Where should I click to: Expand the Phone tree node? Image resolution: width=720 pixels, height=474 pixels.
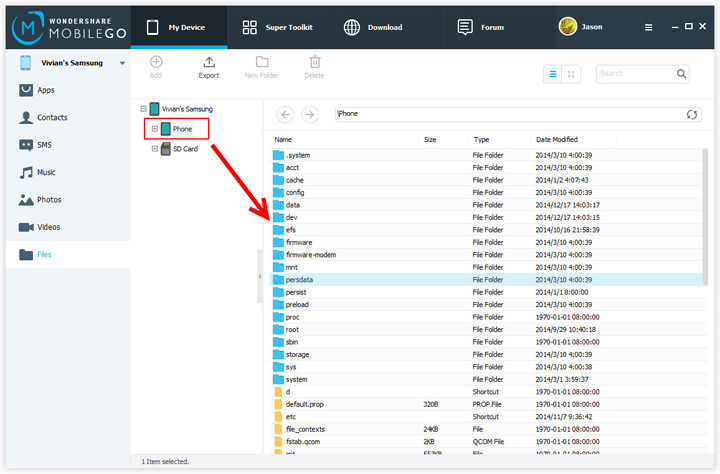click(x=155, y=129)
